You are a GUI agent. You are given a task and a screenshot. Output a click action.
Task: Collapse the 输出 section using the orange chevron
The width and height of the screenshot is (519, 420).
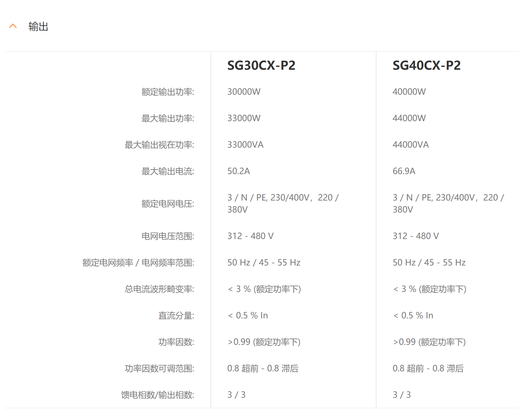(13, 26)
